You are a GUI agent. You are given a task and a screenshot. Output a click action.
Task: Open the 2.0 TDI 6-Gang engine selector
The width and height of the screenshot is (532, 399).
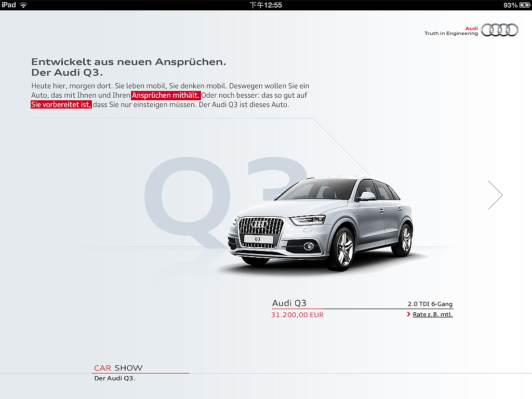pyautogui.click(x=430, y=304)
